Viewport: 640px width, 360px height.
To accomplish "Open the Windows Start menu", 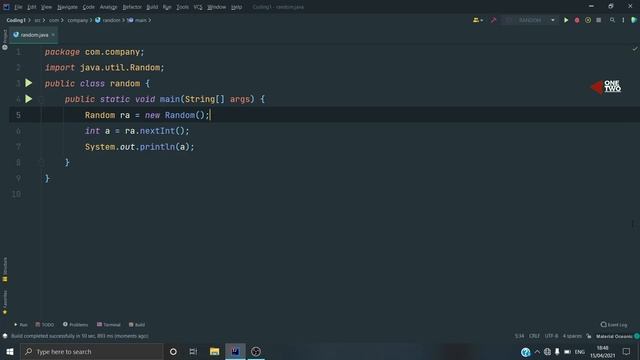I will (x=10, y=351).
